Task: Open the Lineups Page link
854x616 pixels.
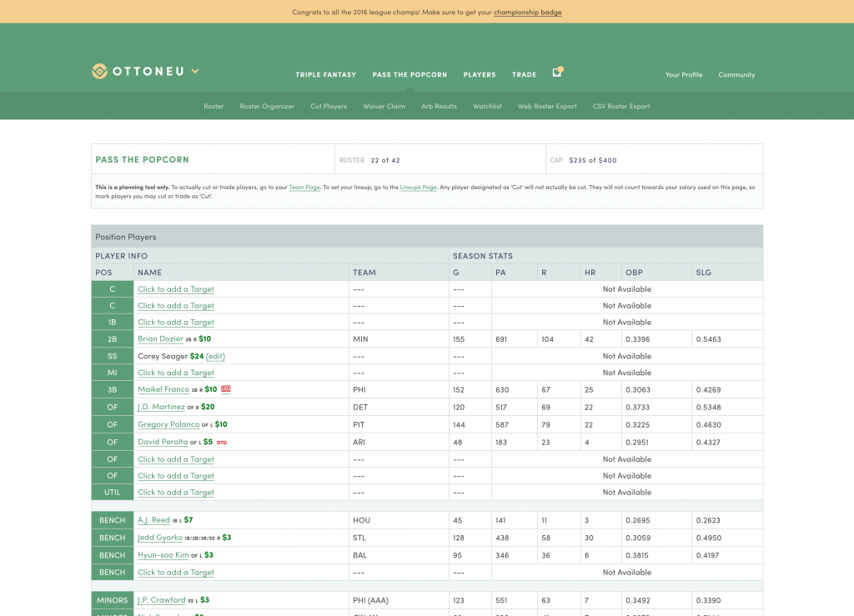Action: pos(419,188)
